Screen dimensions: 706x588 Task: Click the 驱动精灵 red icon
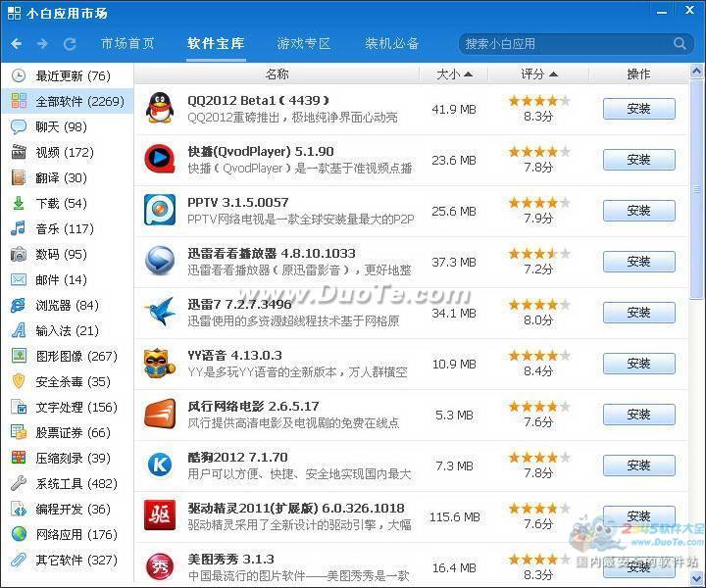(x=160, y=515)
